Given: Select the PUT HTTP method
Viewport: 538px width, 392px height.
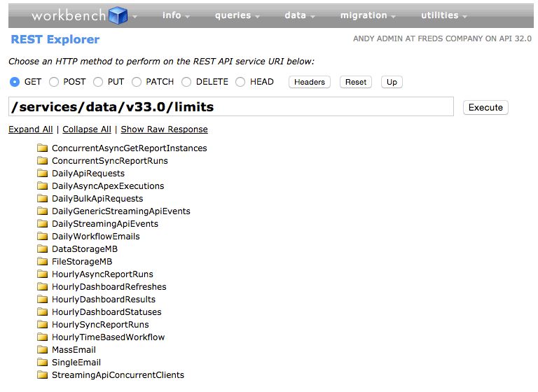Looking at the screenshot, I should [x=98, y=82].
